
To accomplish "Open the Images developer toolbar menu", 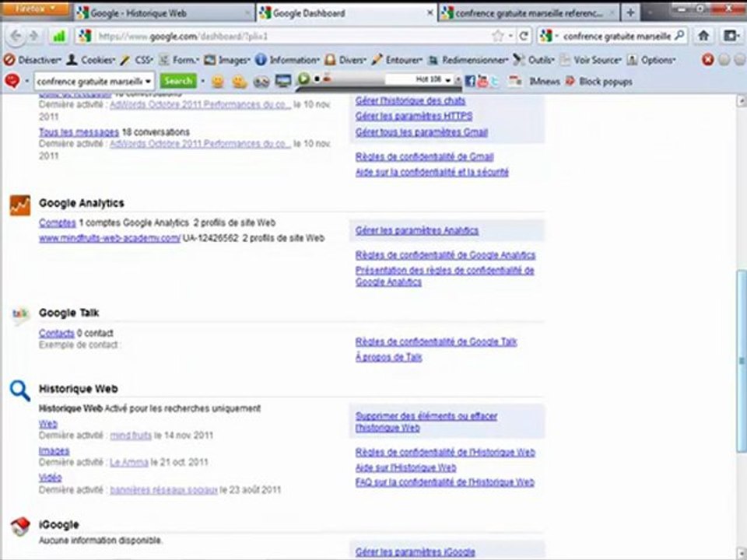I will click(226, 60).
